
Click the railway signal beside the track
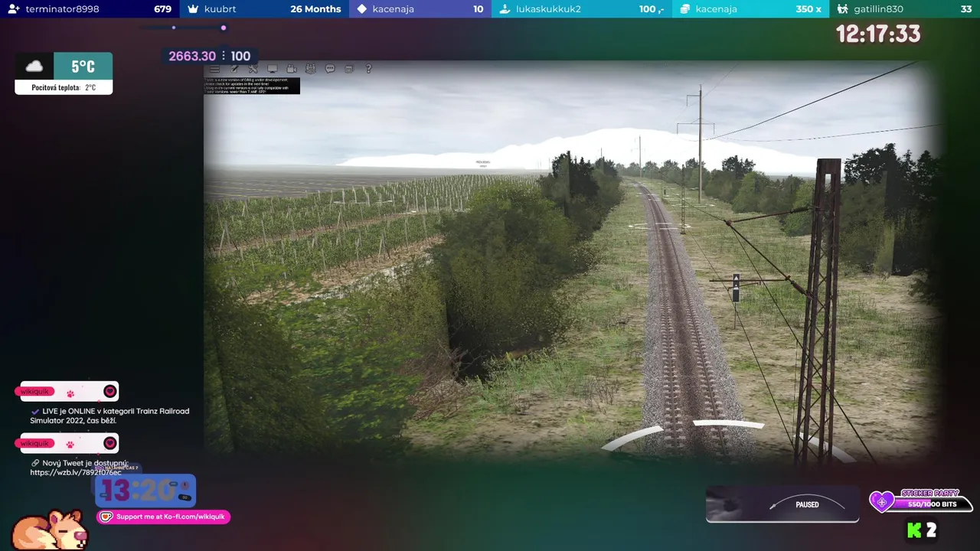736,288
